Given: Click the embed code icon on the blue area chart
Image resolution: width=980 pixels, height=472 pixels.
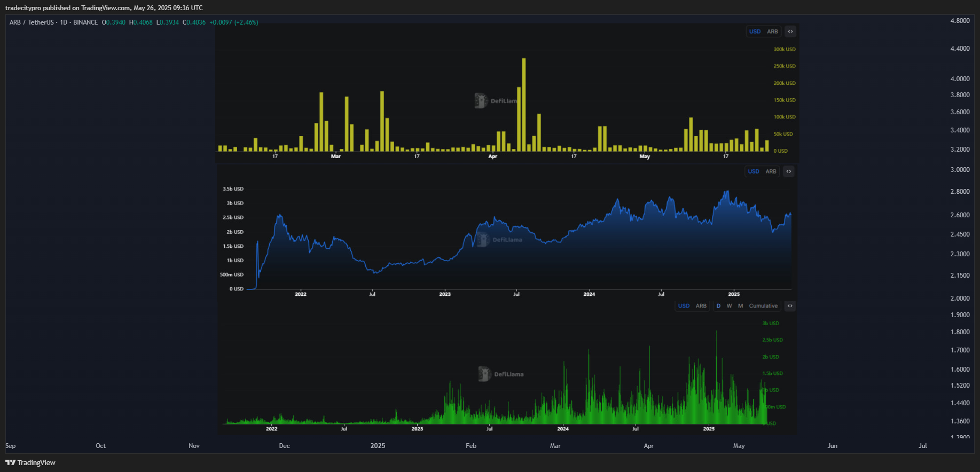Looking at the screenshot, I should click(789, 171).
